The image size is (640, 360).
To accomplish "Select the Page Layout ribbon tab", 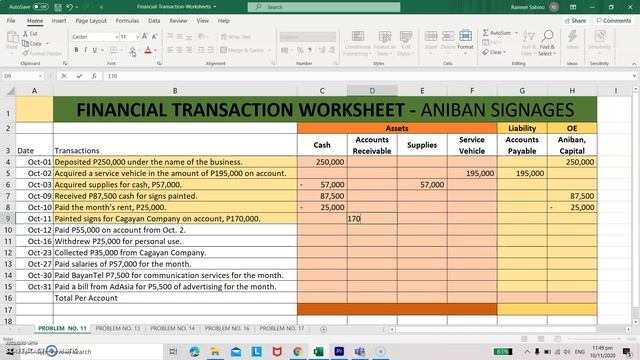I will coord(91,20).
